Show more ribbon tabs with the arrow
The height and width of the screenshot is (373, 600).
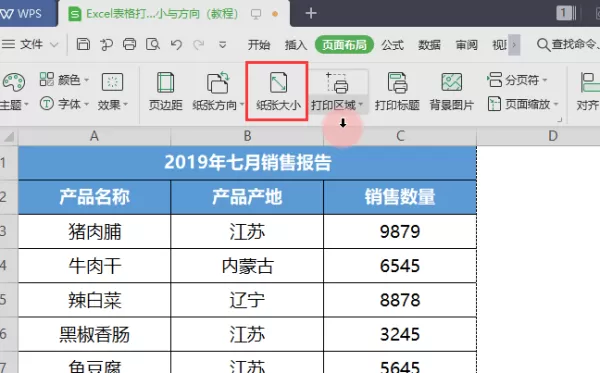pyautogui.click(x=514, y=45)
